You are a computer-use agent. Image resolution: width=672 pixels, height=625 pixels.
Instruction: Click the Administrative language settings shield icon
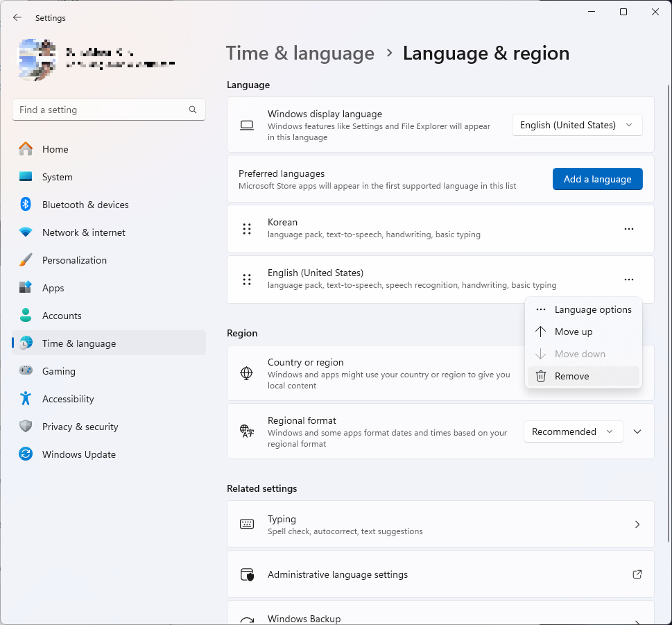pos(247,574)
